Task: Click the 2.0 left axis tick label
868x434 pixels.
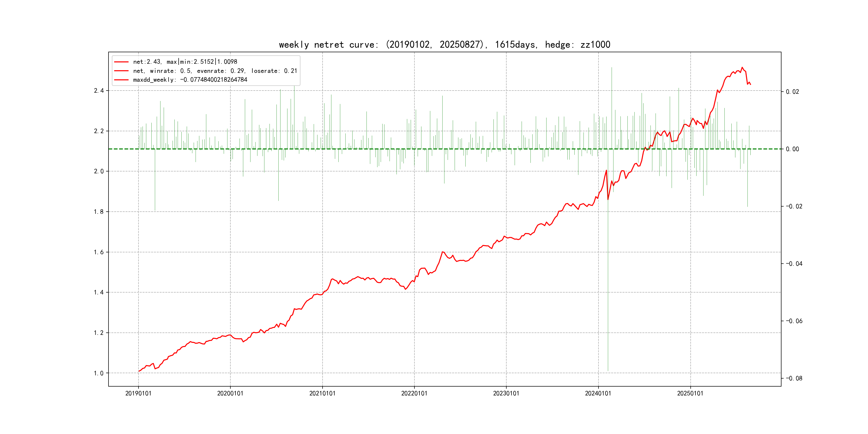Action: 99,171
